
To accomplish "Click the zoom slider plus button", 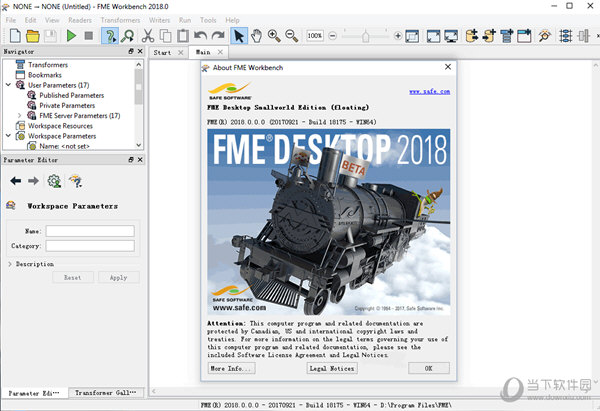I will (398, 36).
